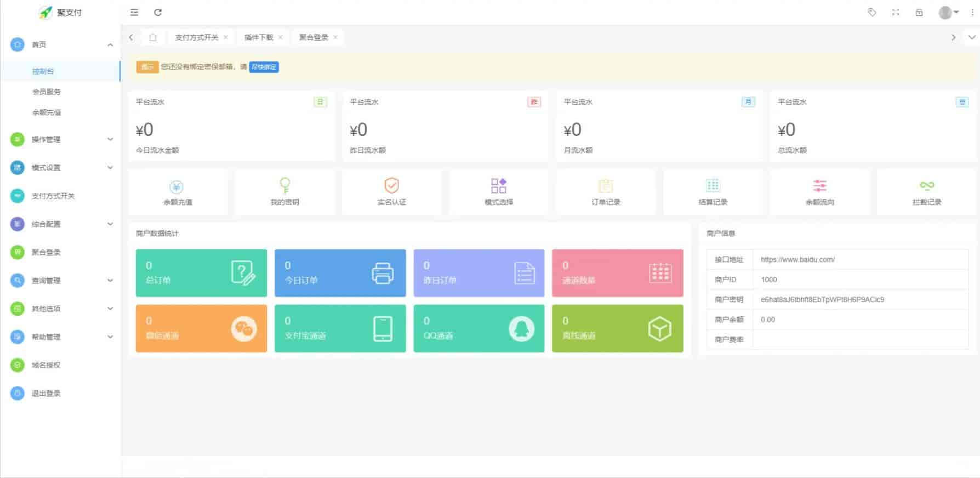Switch to the 插件下载 tab

coord(258,37)
